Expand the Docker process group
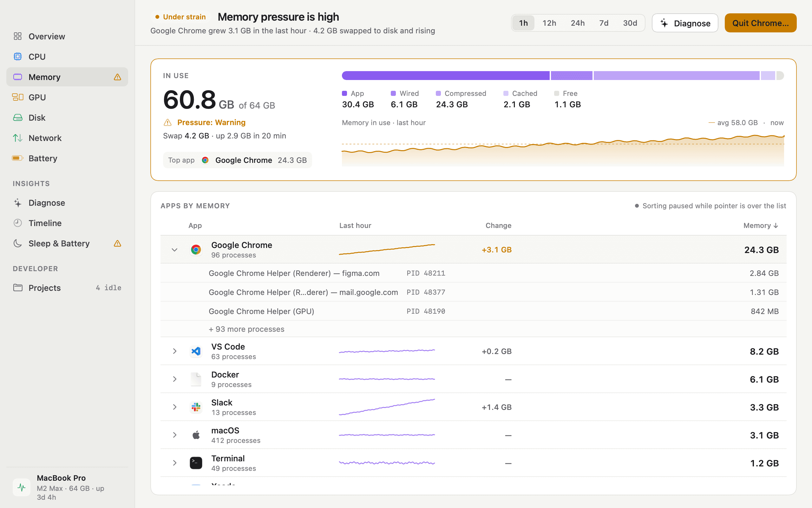 point(174,379)
